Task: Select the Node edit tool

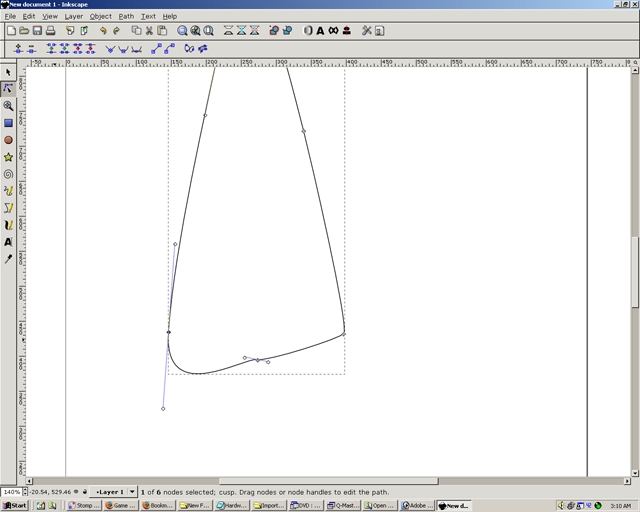Action: [x=8, y=89]
